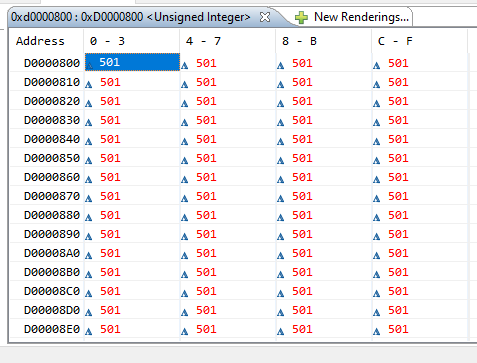Click changed-value triangle icon in D00008E0 column 0-3
The image size is (477, 363).
(89, 332)
